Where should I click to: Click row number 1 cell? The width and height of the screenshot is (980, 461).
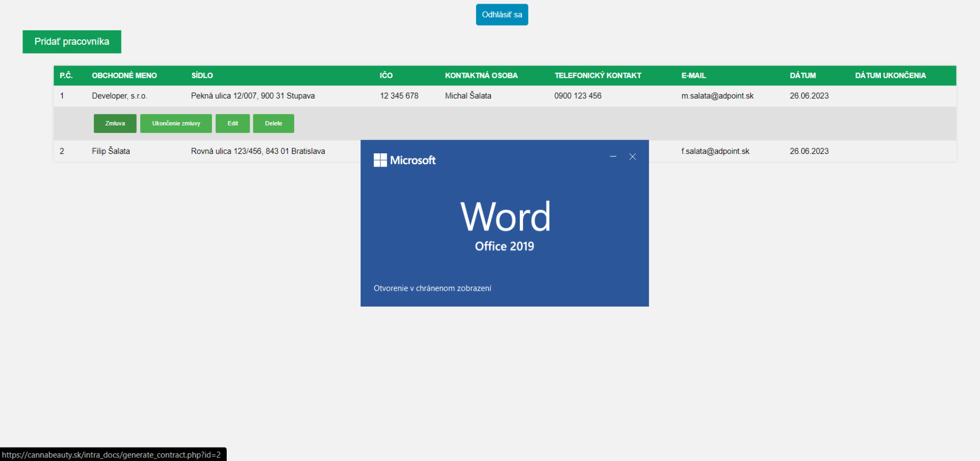coord(62,96)
